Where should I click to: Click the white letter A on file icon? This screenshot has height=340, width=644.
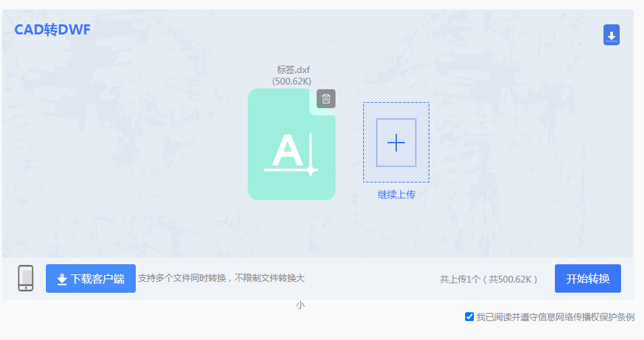[288, 151]
